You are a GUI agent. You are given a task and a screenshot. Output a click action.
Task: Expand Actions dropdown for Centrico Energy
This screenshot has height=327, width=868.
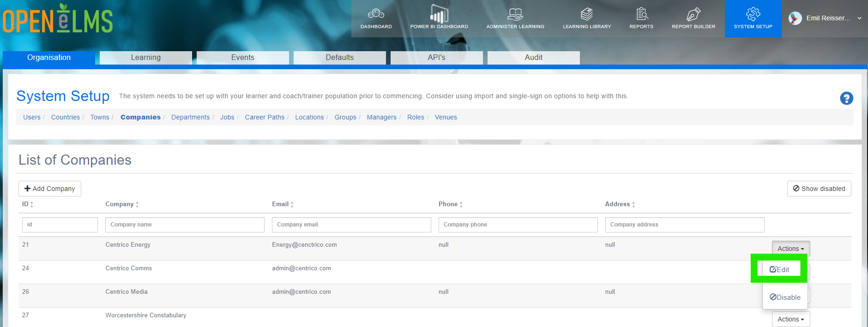point(790,249)
